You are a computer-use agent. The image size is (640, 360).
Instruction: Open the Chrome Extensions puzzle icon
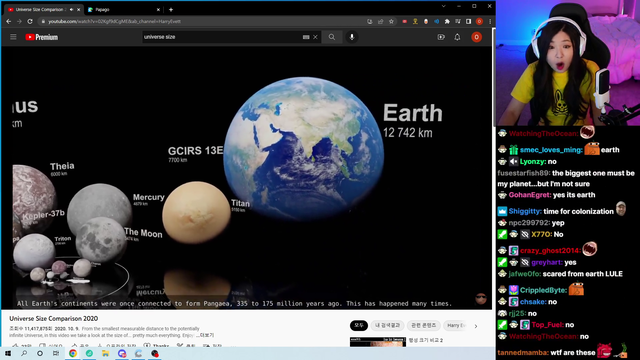[x=447, y=21]
